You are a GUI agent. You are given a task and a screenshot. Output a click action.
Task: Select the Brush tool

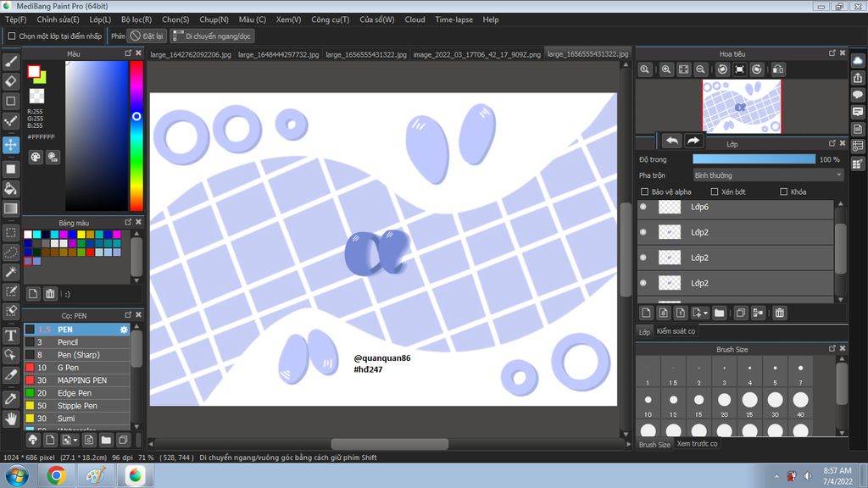pos(10,61)
